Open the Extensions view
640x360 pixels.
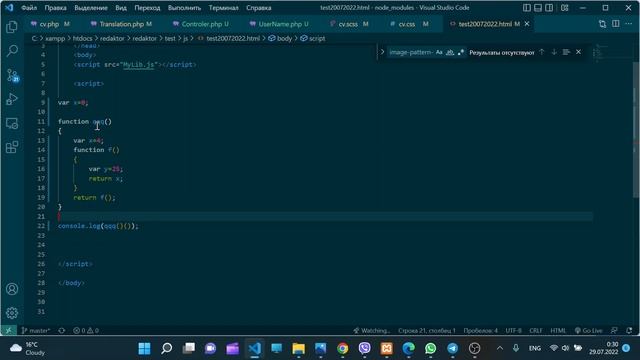pos(12,147)
